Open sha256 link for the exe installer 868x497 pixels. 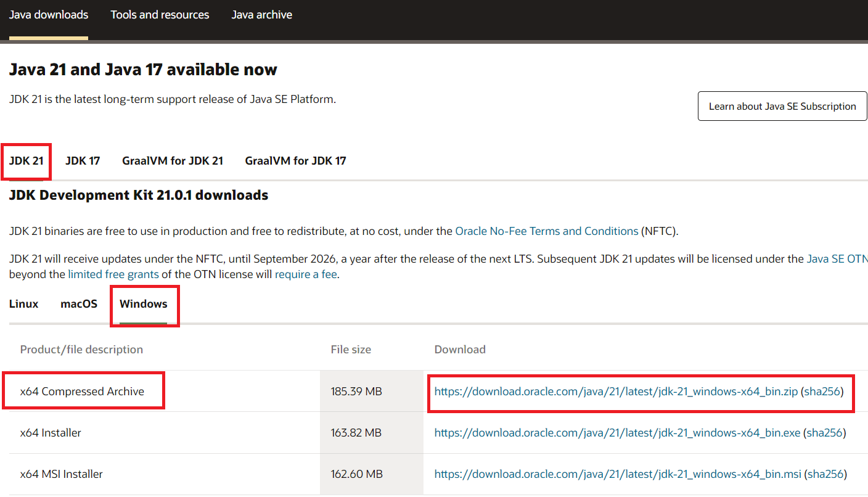click(825, 433)
